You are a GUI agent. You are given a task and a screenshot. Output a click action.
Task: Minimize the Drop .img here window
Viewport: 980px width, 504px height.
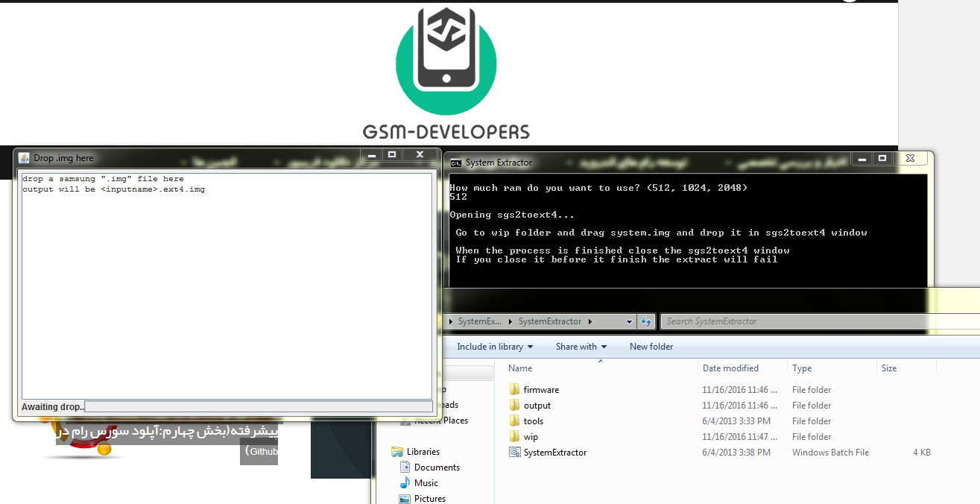pyautogui.click(x=371, y=154)
